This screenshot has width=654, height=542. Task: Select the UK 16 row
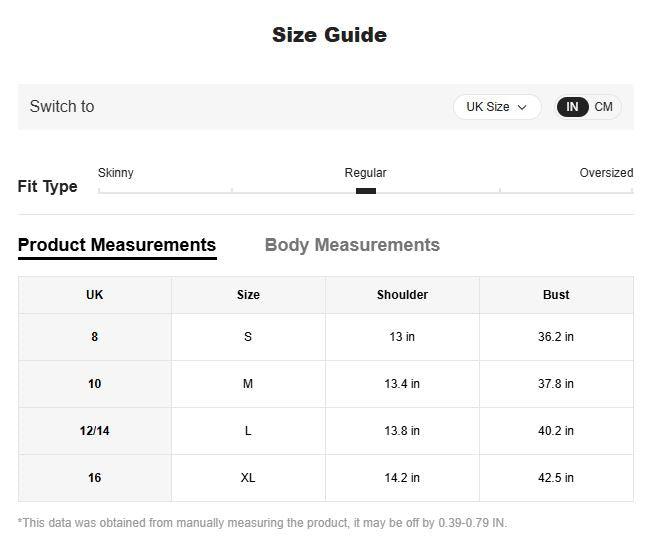(95, 478)
